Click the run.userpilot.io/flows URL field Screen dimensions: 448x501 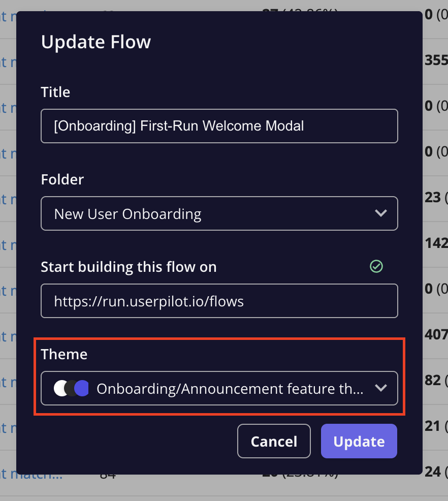coord(219,301)
